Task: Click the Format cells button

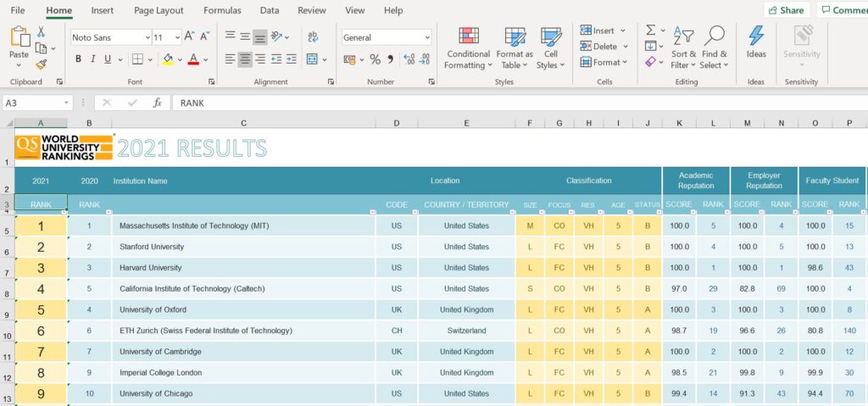Action: click(604, 63)
